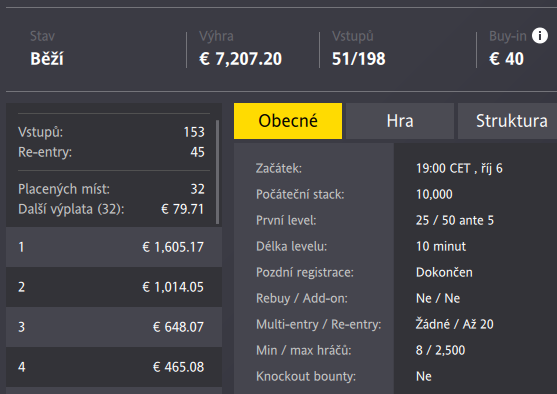The image size is (557, 394).
Task: Click the Výhra prize amount € 7,207.20
Action: click(240, 59)
